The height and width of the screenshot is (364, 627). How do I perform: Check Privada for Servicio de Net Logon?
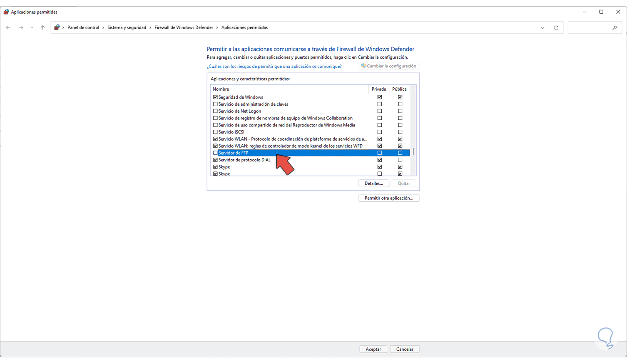(x=379, y=111)
